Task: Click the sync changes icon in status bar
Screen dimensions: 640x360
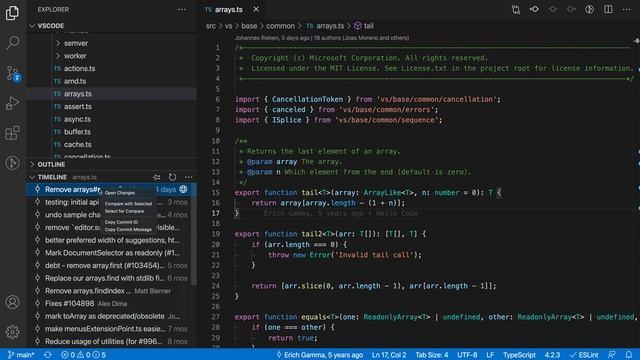Action: click(48, 355)
